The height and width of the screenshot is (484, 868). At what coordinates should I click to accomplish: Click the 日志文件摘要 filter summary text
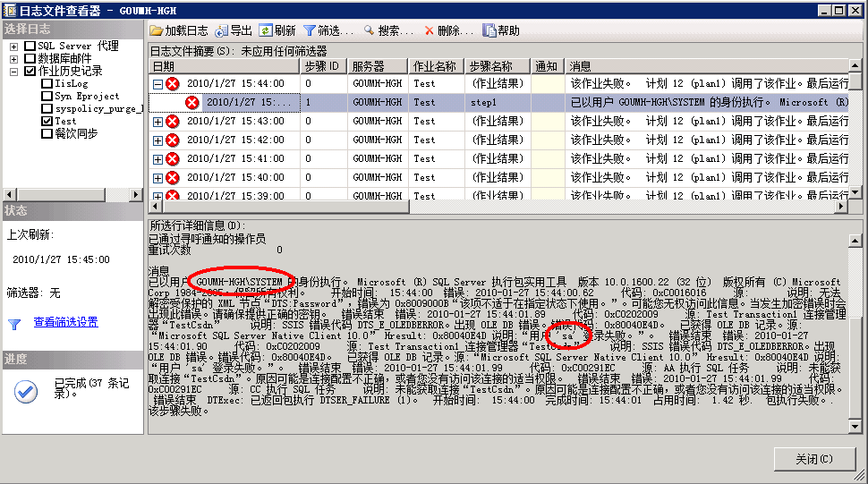click(x=239, y=52)
